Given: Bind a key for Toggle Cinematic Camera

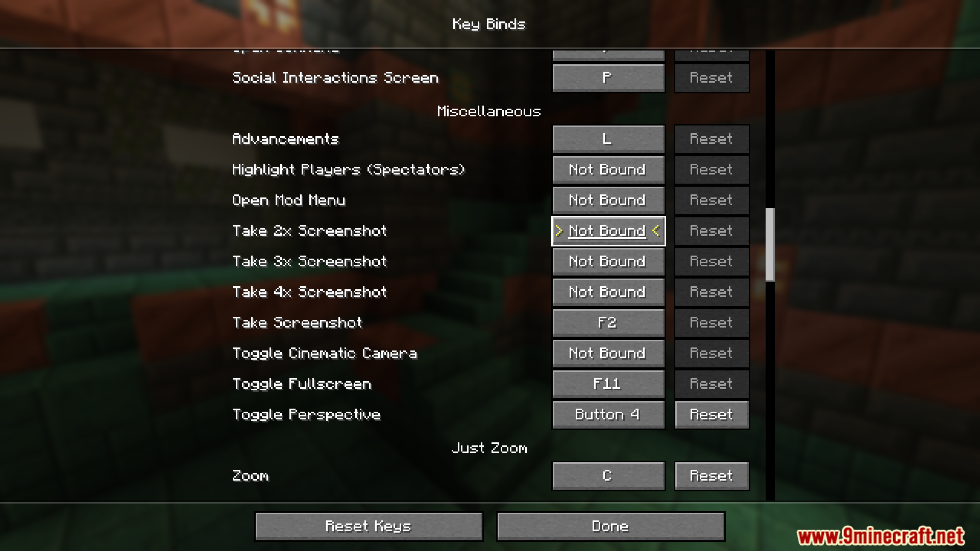Looking at the screenshot, I should 608,353.
